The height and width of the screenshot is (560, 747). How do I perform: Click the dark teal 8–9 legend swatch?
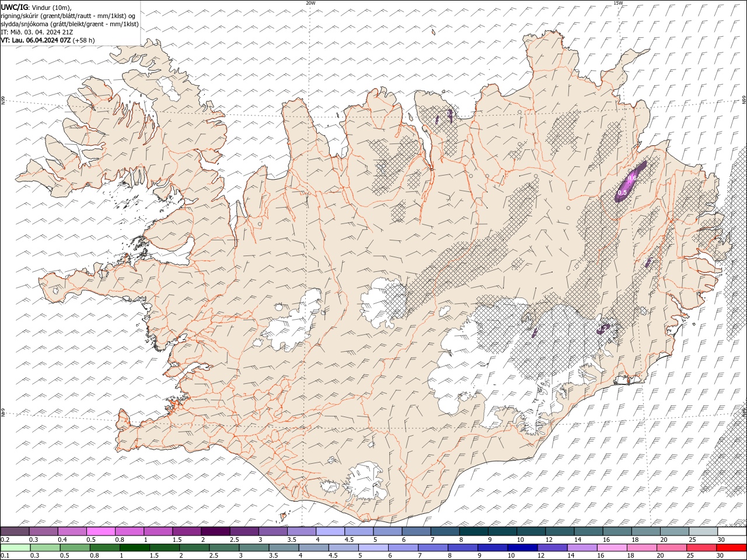click(473, 531)
